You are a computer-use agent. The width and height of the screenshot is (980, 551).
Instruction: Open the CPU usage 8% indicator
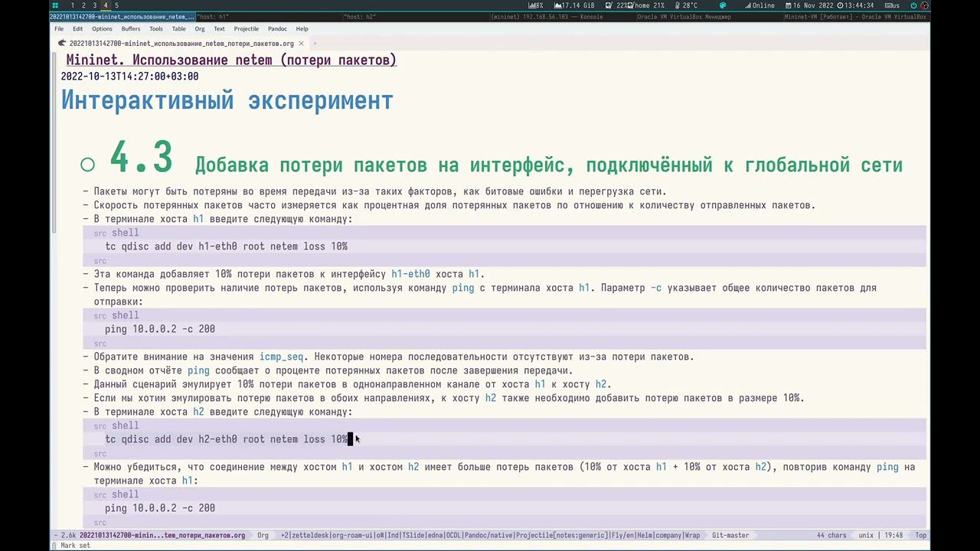click(536, 5)
